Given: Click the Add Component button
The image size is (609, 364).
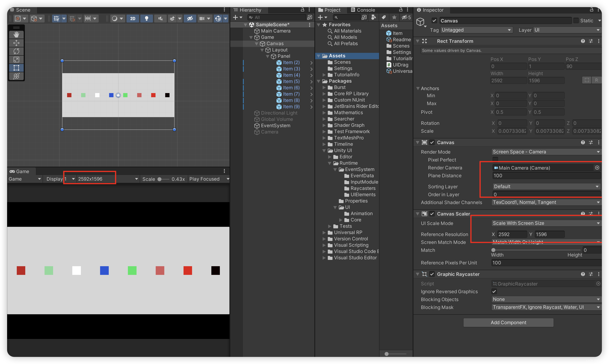Looking at the screenshot, I should tap(508, 322).
